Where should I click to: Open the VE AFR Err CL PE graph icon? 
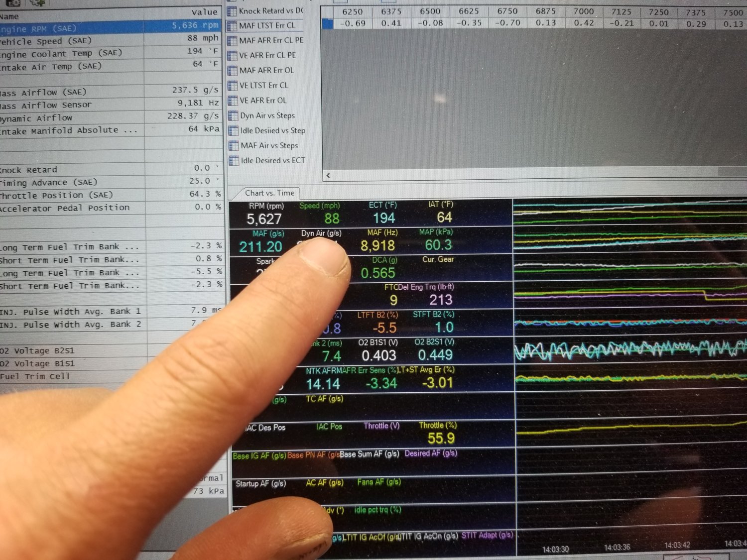coord(233,56)
